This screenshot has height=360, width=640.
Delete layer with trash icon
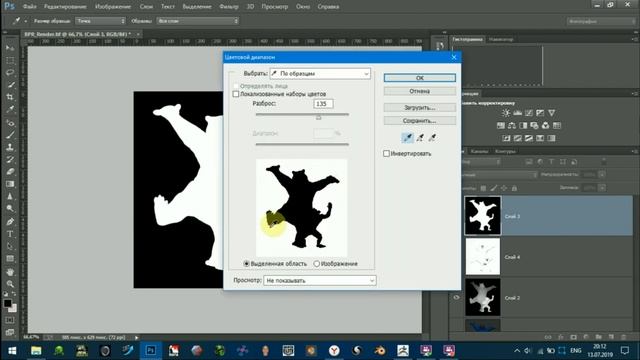[623, 337]
